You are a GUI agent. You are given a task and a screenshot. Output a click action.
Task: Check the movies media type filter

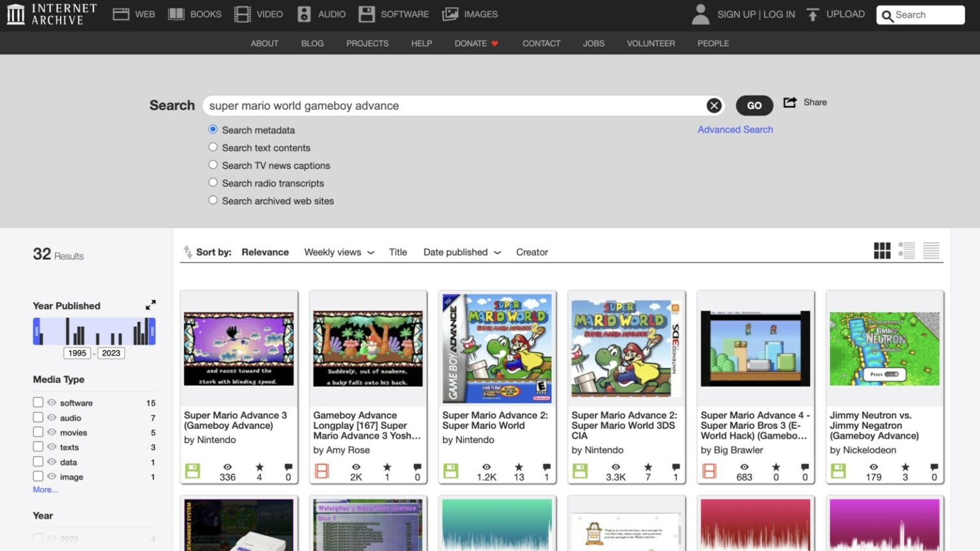(x=38, y=432)
